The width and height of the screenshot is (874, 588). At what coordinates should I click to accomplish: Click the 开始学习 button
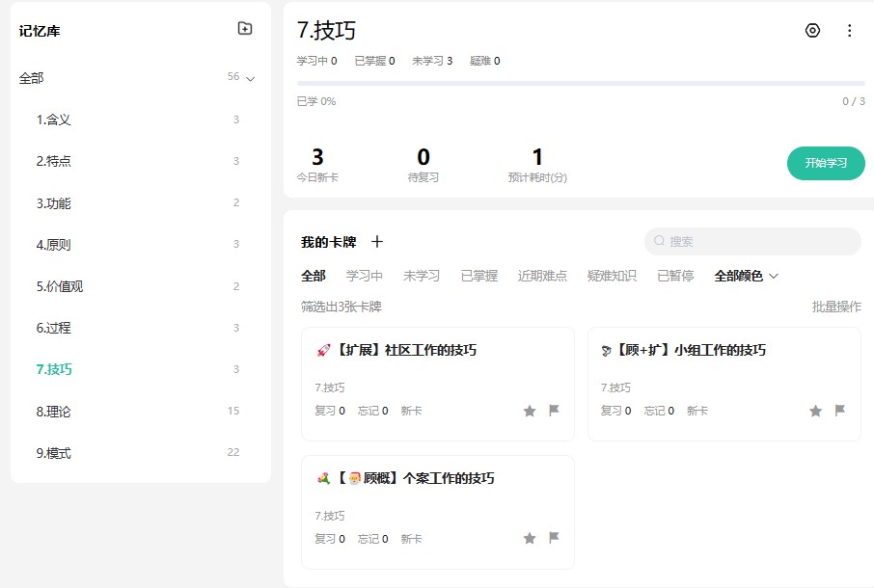[826, 163]
